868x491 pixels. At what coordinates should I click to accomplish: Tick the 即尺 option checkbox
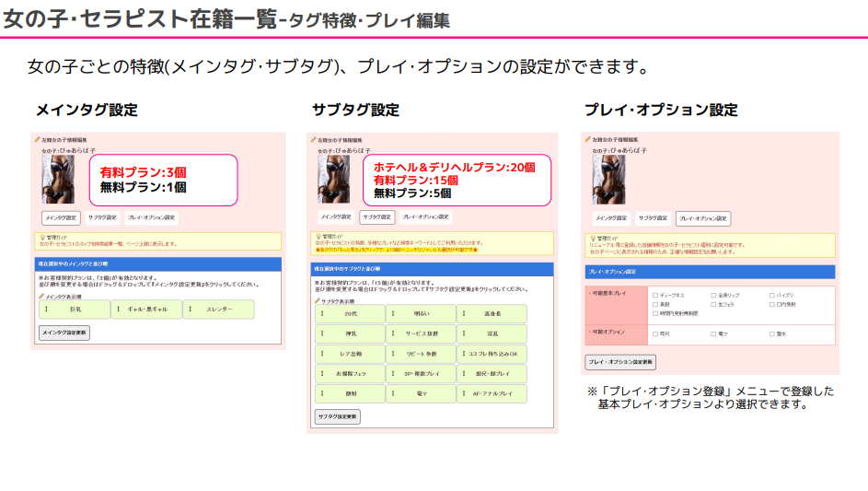pyautogui.click(x=655, y=333)
